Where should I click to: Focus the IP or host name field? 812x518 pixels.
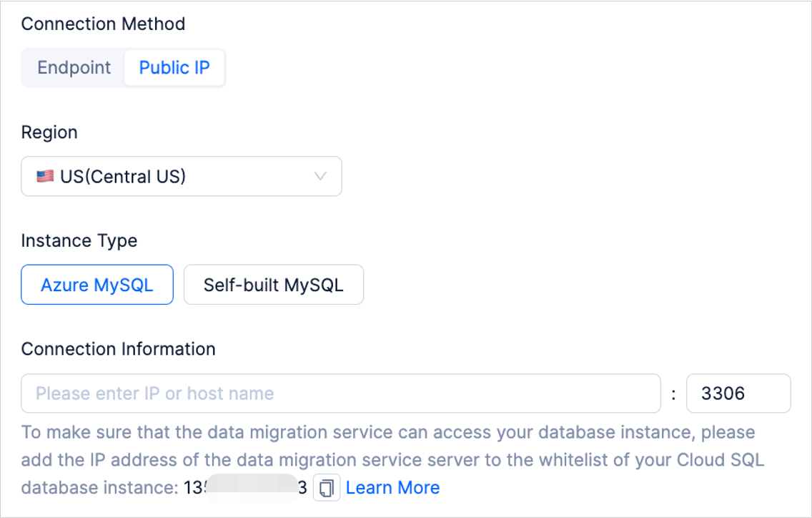[x=340, y=394]
